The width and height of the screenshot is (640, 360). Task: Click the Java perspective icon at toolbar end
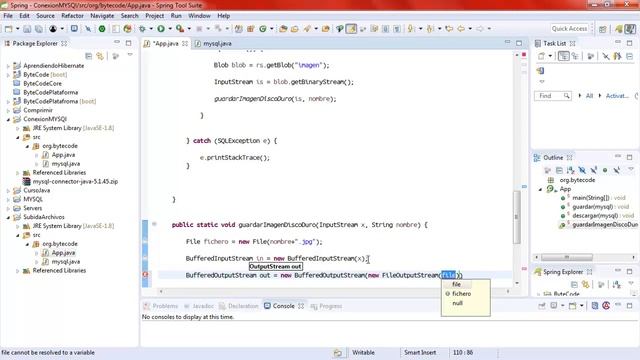coord(630,29)
